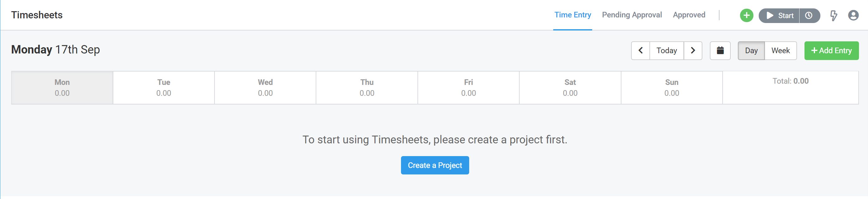Start the timer with the play button
This screenshot has width=868, height=199.
(779, 16)
